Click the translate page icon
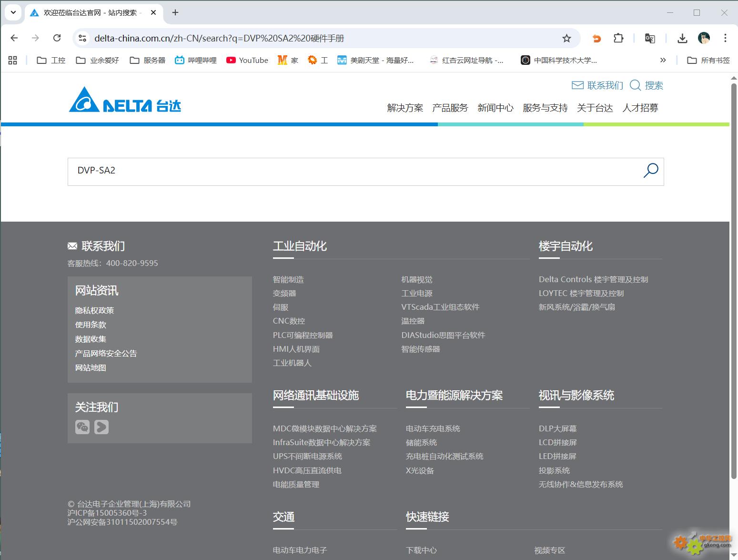The height and width of the screenshot is (560, 738). pyautogui.click(x=650, y=39)
